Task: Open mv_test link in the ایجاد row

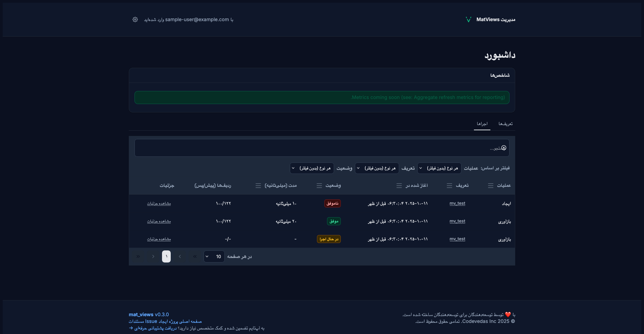Action: 457,203
